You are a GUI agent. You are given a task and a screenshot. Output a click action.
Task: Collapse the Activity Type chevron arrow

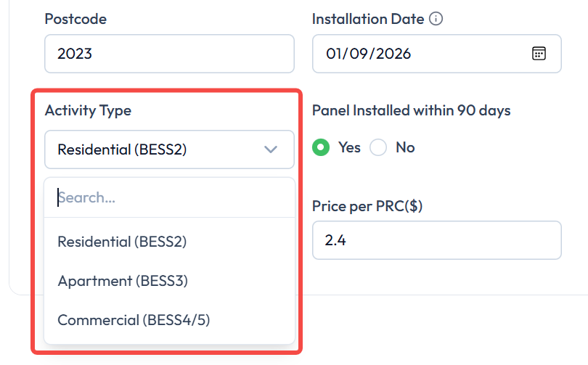[x=270, y=149]
